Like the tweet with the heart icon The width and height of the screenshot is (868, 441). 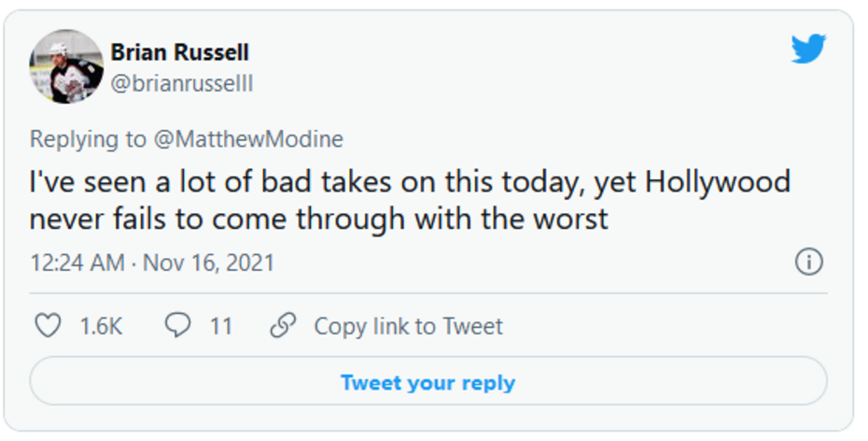point(48,326)
